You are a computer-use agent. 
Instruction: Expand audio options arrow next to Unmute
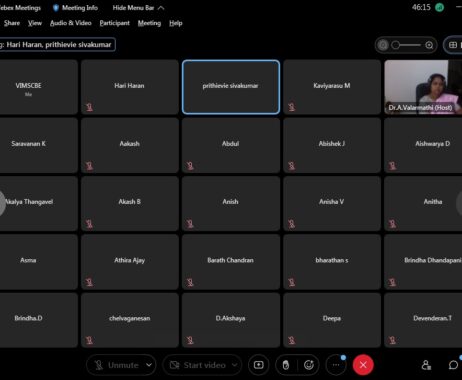pyautogui.click(x=149, y=365)
